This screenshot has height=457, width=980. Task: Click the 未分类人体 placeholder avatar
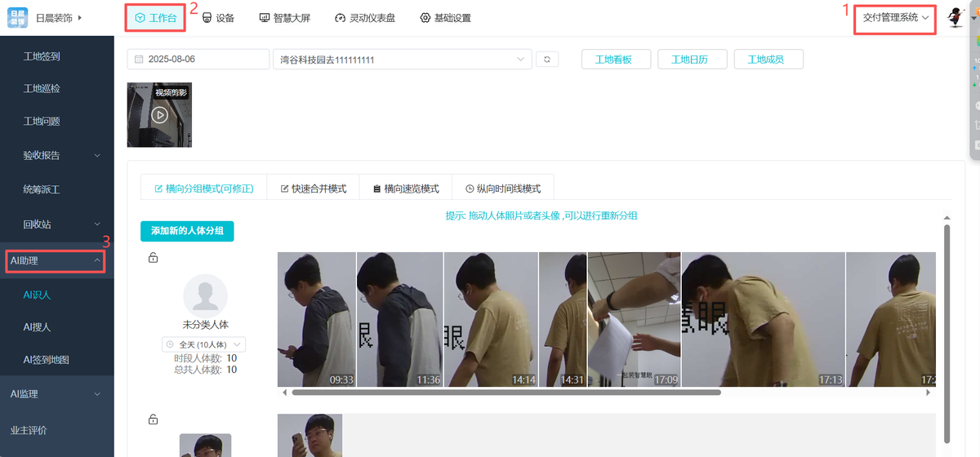pos(205,295)
